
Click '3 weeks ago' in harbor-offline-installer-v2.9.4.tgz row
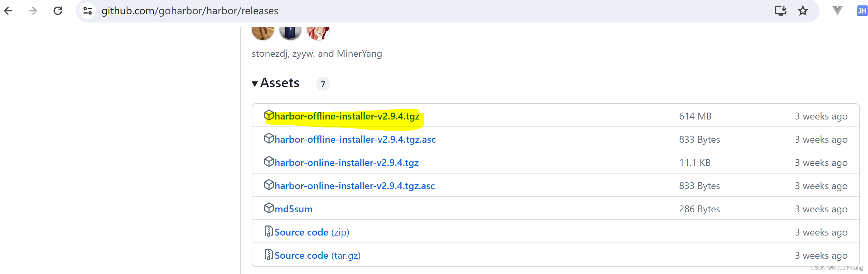[x=821, y=116]
